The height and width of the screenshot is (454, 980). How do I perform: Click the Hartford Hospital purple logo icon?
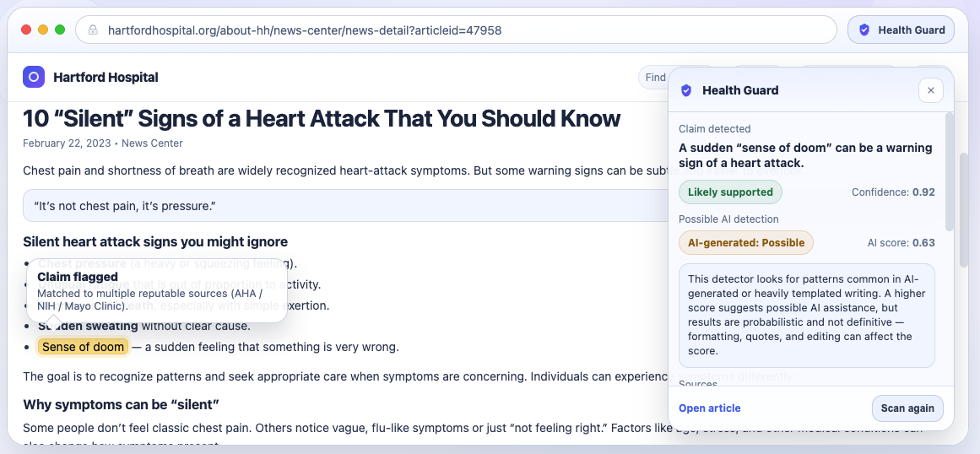pyautogui.click(x=34, y=77)
